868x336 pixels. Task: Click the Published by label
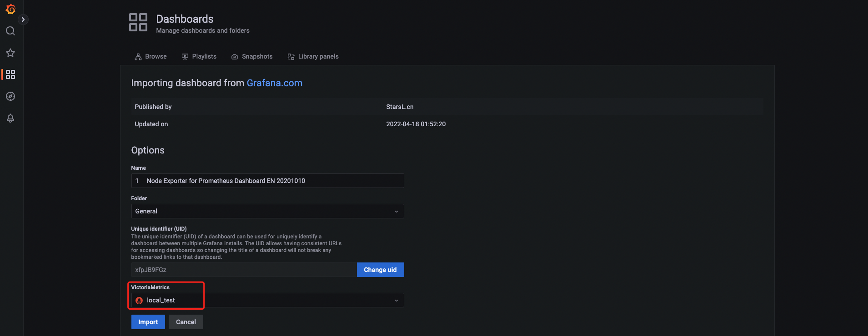click(x=153, y=107)
